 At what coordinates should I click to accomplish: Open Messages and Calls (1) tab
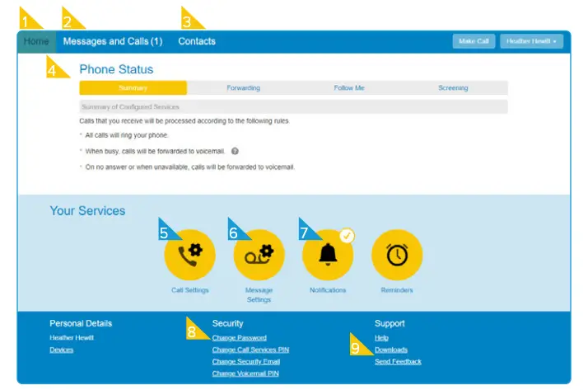coord(113,41)
